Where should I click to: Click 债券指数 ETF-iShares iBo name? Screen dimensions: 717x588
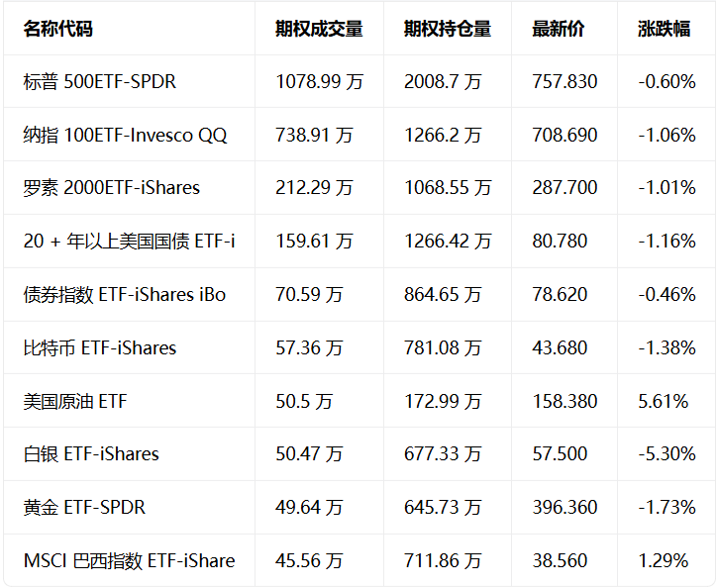coord(125,295)
